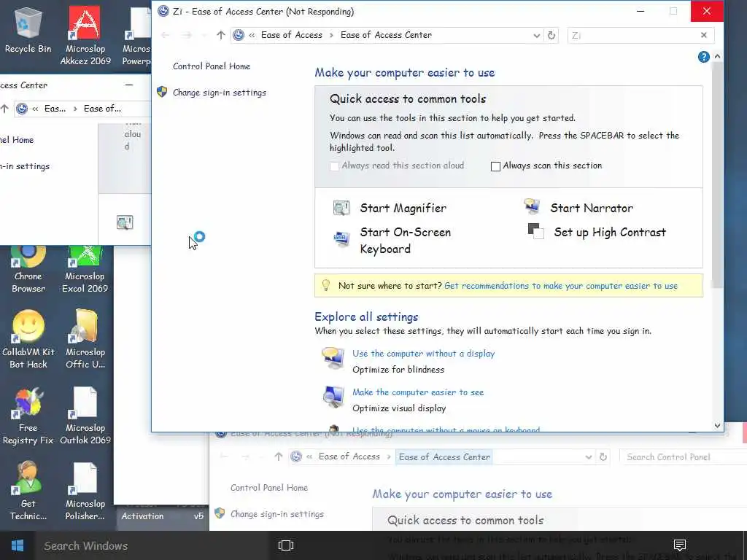This screenshot has width=747, height=560.
Task: Open Get Technic... desktop shortcut
Action: [x=28, y=491]
